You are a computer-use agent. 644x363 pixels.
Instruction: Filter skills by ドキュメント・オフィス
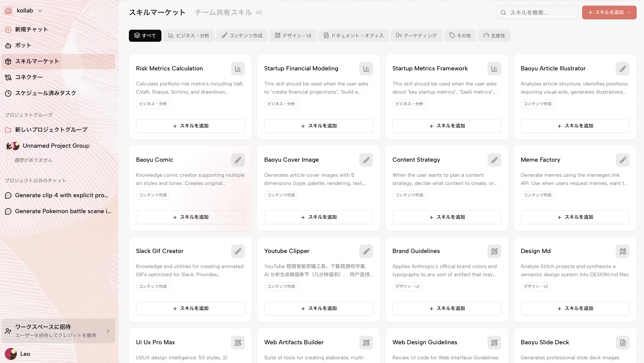point(353,36)
